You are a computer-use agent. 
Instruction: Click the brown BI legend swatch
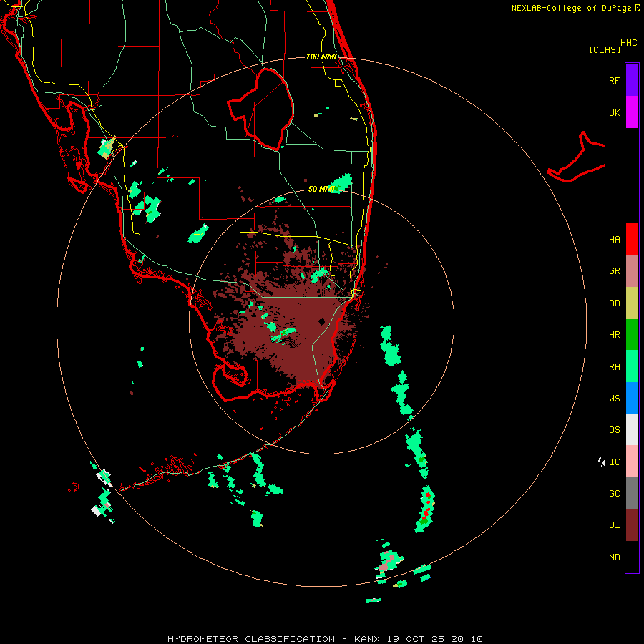click(632, 525)
